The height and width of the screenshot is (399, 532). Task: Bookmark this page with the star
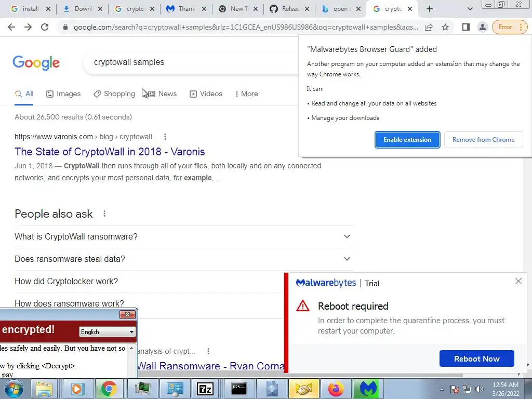pos(445,27)
